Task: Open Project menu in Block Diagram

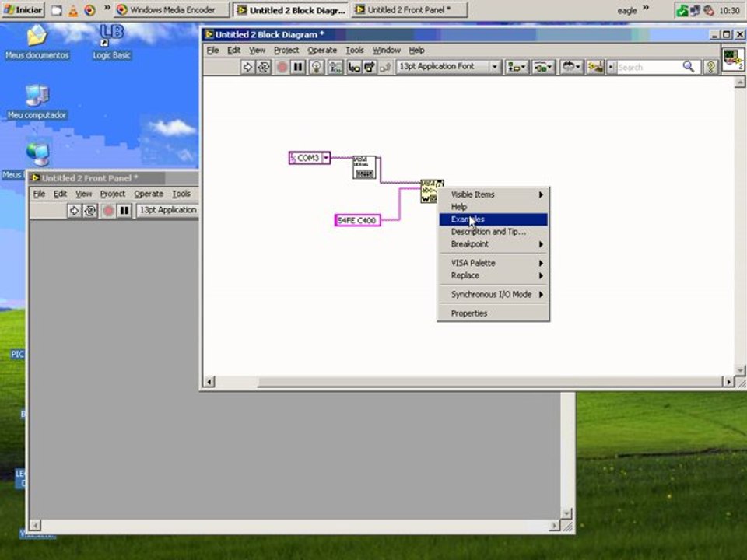Action: coord(286,50)
